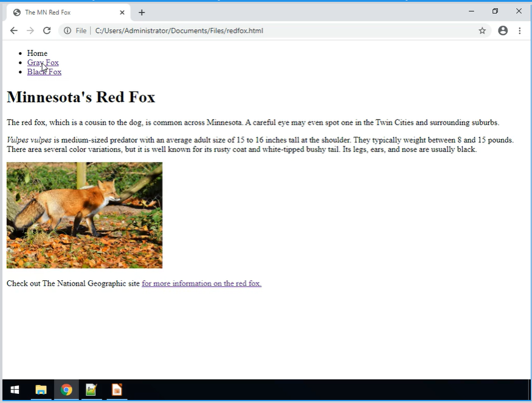Click the red fox photo
532x403 pixels.
[x=85, y=215]
